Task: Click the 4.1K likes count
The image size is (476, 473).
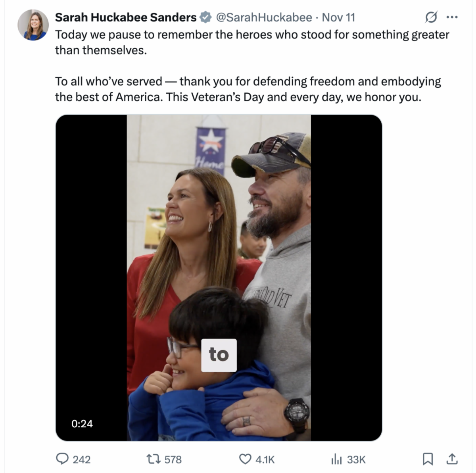Action: [x=265, y=460]
